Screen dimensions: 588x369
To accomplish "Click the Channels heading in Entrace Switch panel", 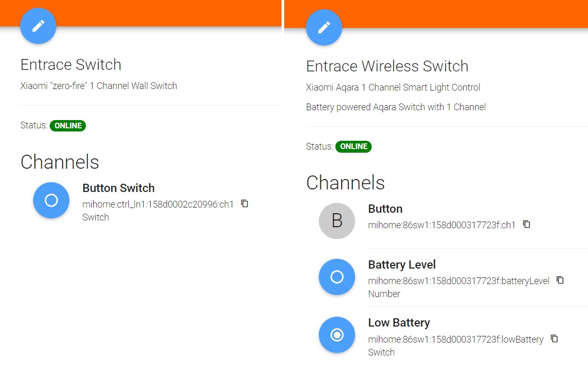I will (x=60, y=163).
